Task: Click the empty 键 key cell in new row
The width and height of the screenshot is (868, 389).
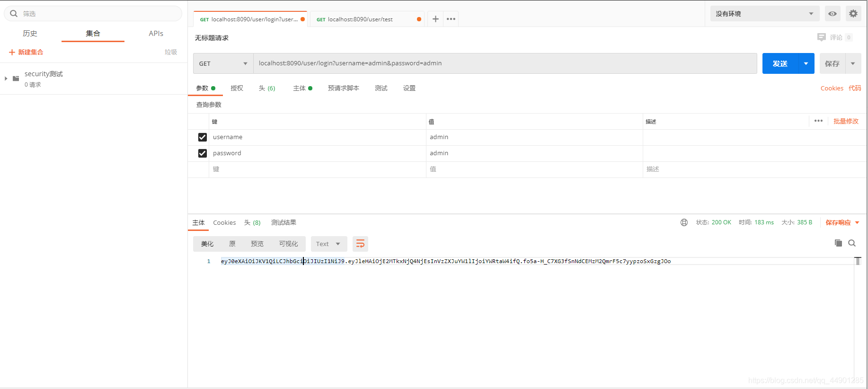Action: (x=318, y=169)
